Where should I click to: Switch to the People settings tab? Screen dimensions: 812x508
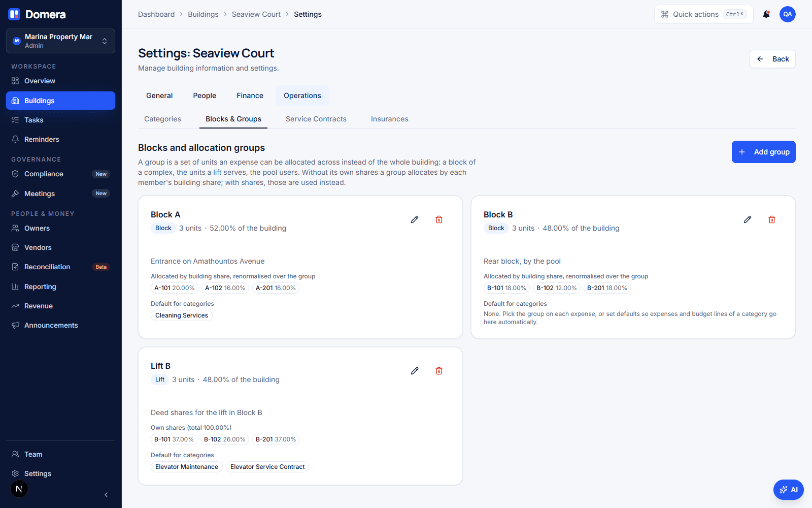coord(205,96)
